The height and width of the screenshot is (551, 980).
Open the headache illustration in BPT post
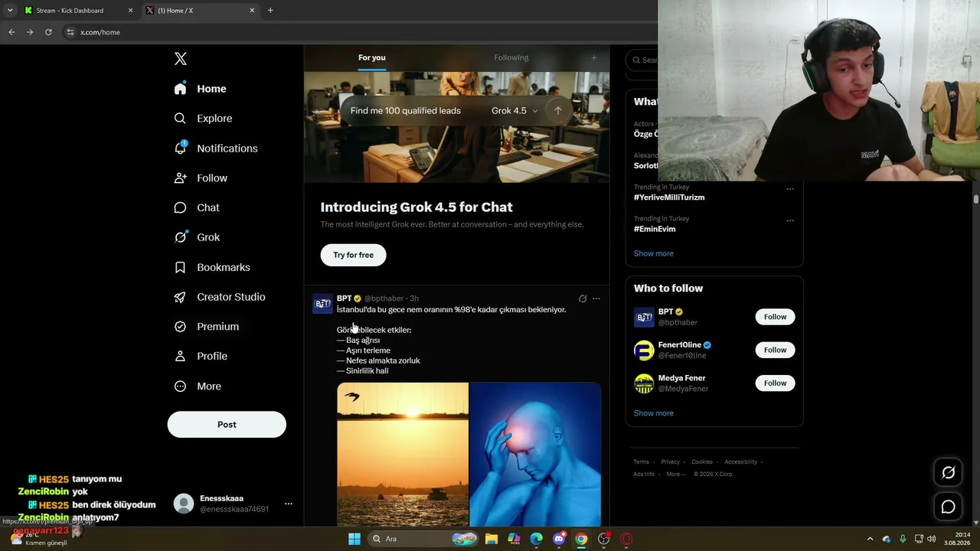[x=535, y=454]
